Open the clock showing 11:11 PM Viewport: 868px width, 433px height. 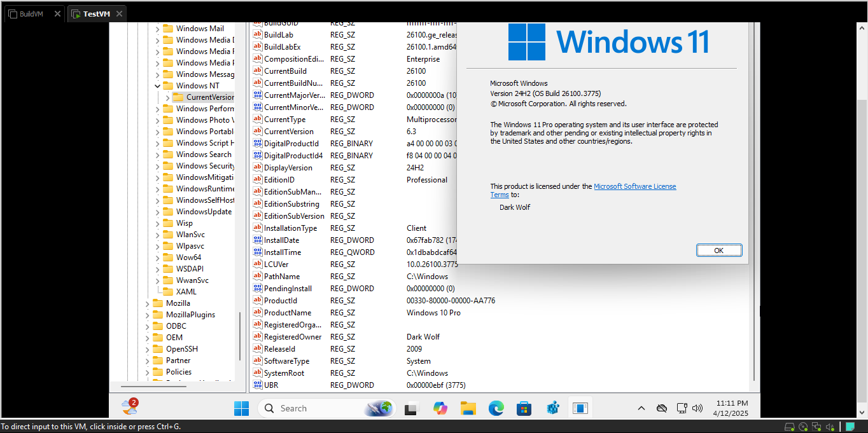tap(732, 408)
